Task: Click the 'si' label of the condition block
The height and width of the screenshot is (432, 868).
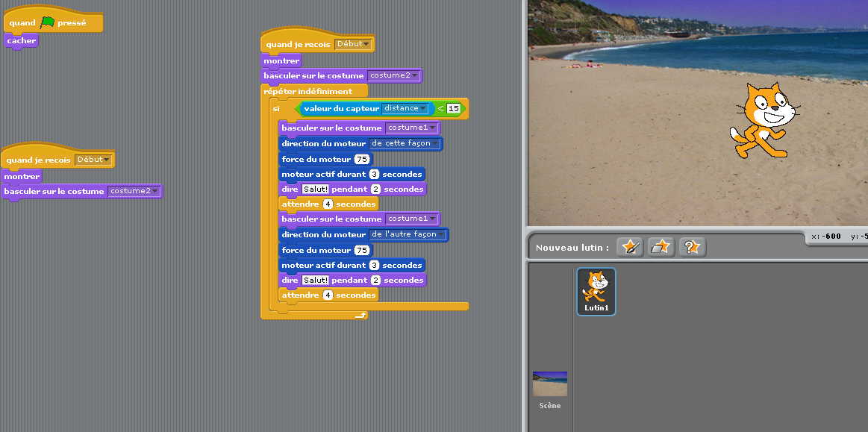Action: [x=276, y=109]
